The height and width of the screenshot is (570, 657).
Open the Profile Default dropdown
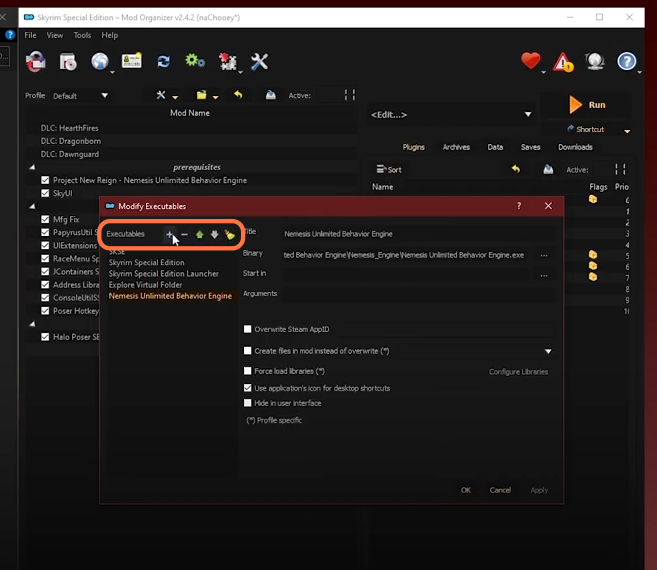[80, 96]
